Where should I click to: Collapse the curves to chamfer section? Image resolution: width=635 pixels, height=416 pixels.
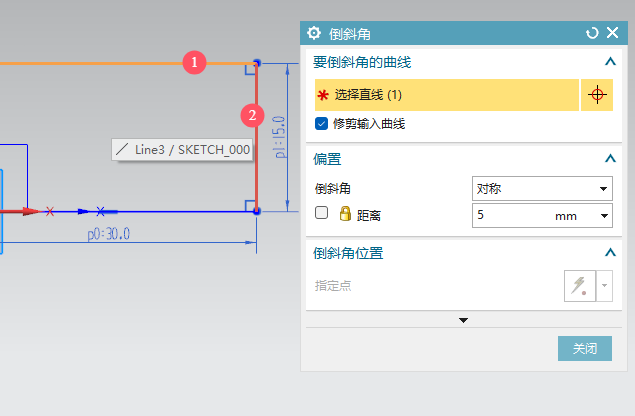tap(610, 62)
